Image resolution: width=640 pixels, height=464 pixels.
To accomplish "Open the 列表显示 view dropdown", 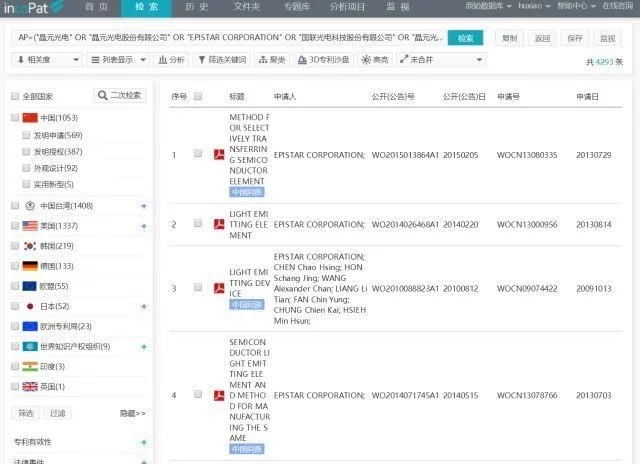I will (102, 60).
